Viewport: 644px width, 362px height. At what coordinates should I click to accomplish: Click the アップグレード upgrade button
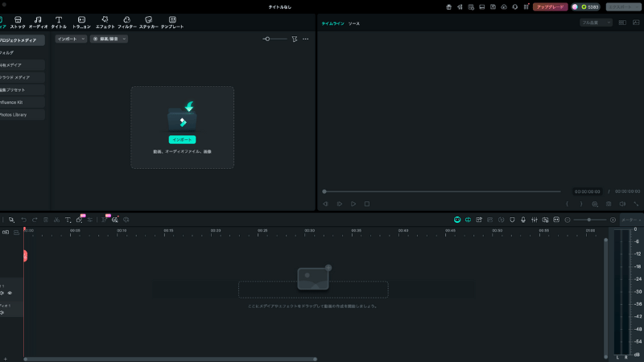(550, 6)
